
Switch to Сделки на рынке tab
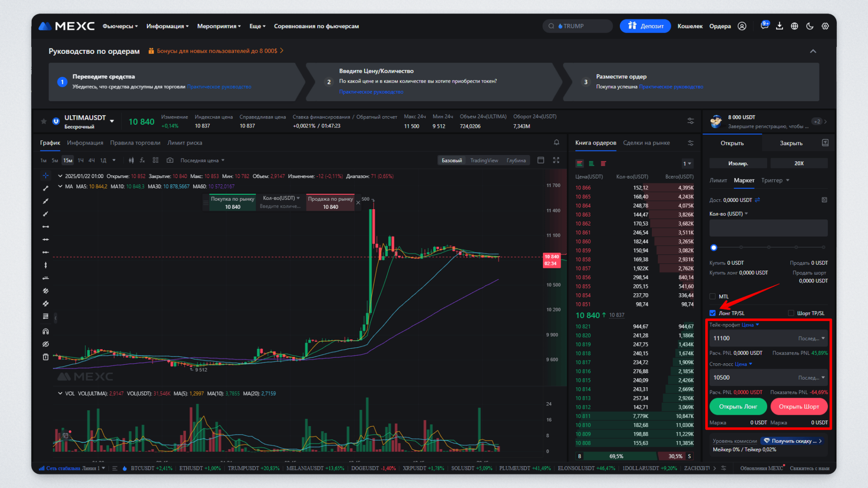646,143
